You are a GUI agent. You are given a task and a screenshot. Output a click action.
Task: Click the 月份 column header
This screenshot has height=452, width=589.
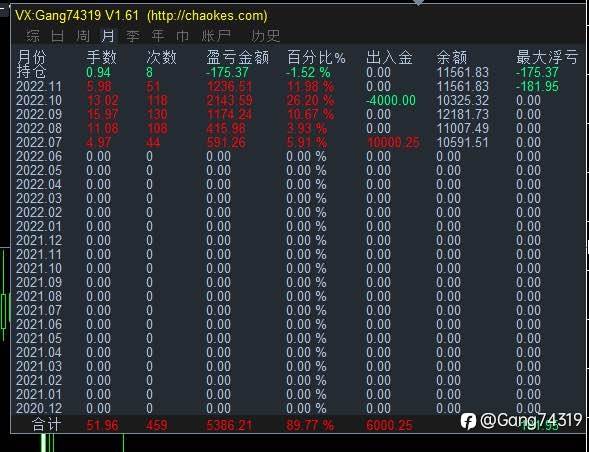[x=32, y=57]
